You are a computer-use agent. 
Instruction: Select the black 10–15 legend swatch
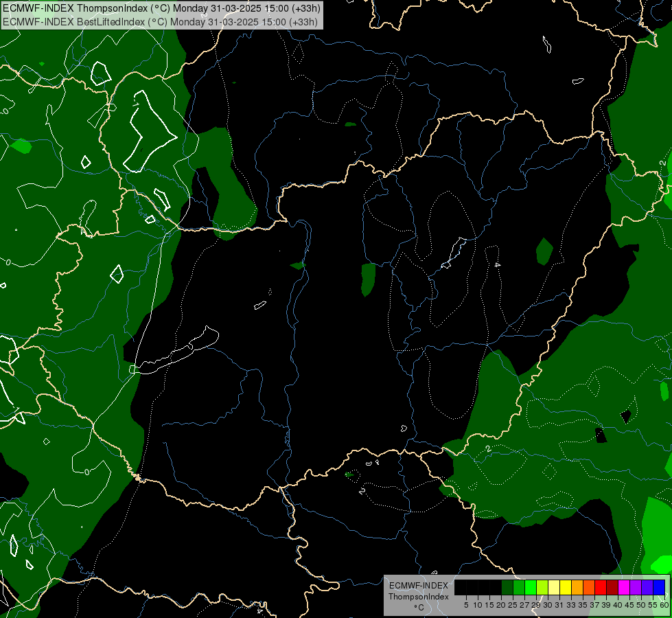[484, 587]
